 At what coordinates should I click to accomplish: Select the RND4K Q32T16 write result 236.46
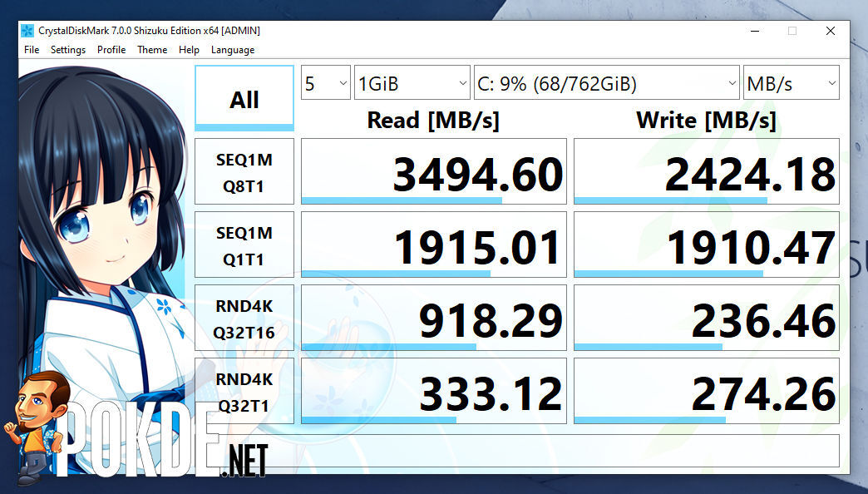tap(707, 318)
